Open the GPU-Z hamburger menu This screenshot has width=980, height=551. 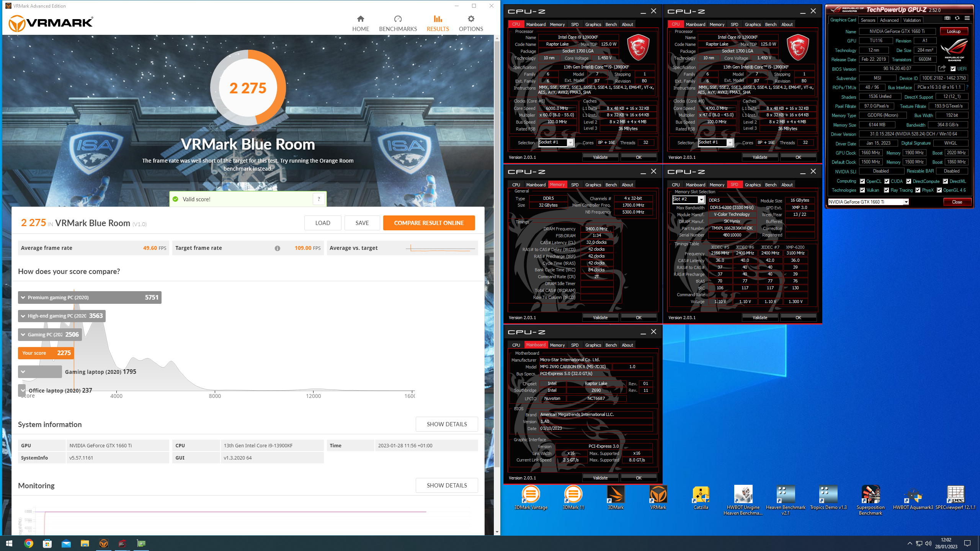(x=967, y=18)
